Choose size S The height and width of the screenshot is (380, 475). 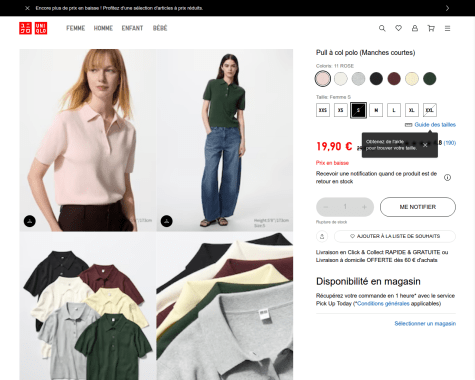click(x=358, y=110)
